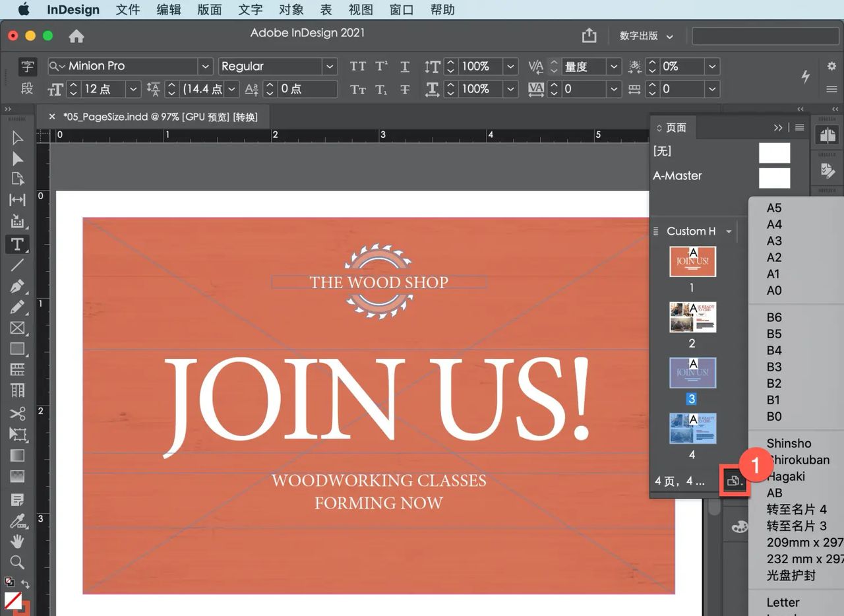Select the Gradient Swatch tool
The height and width of the screenshot is (616, 844).
coord(18,455)
